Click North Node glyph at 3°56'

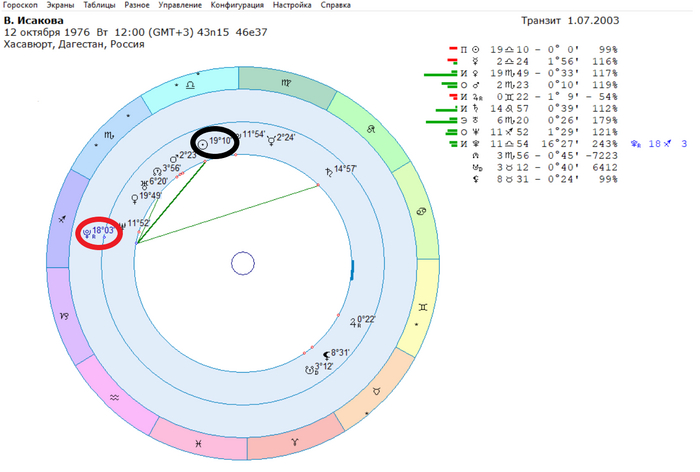tap(157, 171)
